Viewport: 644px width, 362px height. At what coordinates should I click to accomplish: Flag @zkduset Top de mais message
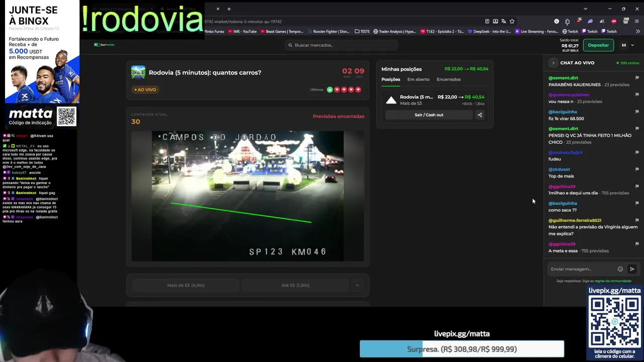click(x=637, y=169)
